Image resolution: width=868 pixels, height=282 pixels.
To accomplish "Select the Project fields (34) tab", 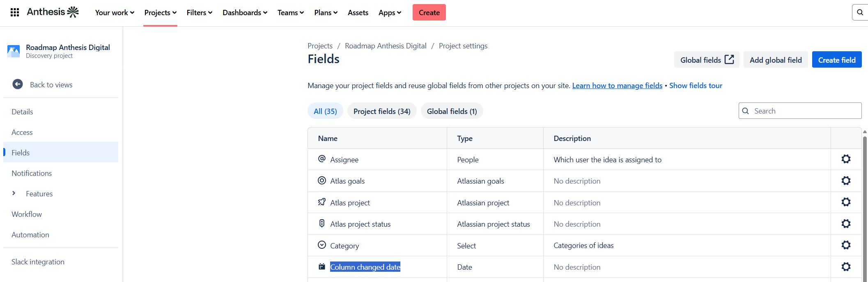I will 382,111.
